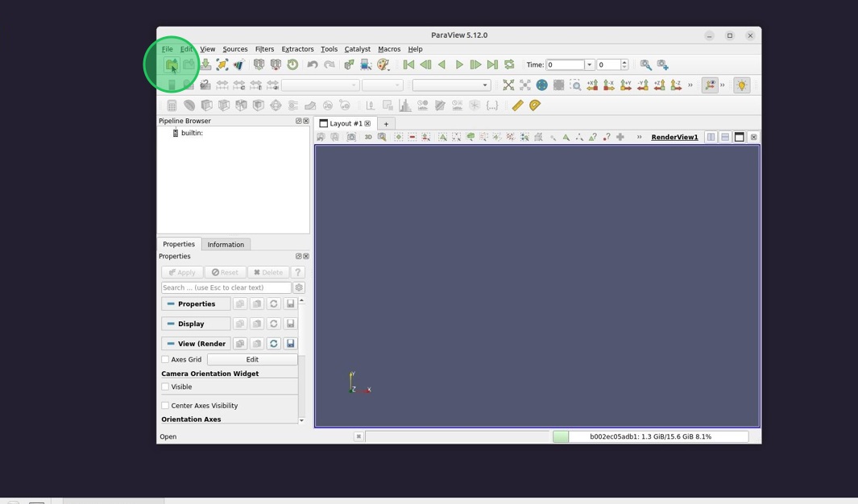Open the representation type dropdown
This screenshot has width=858, height=504.
coord(451,85)
